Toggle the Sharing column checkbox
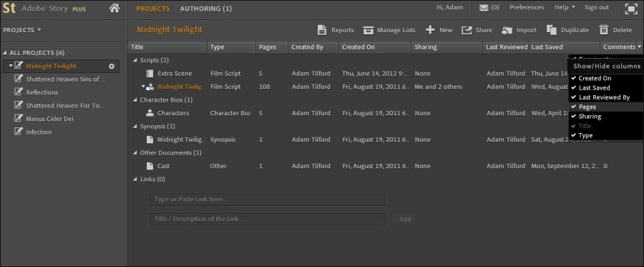This screenshot has width=644, height=267. pyautogui.click(x=573, y=116)
